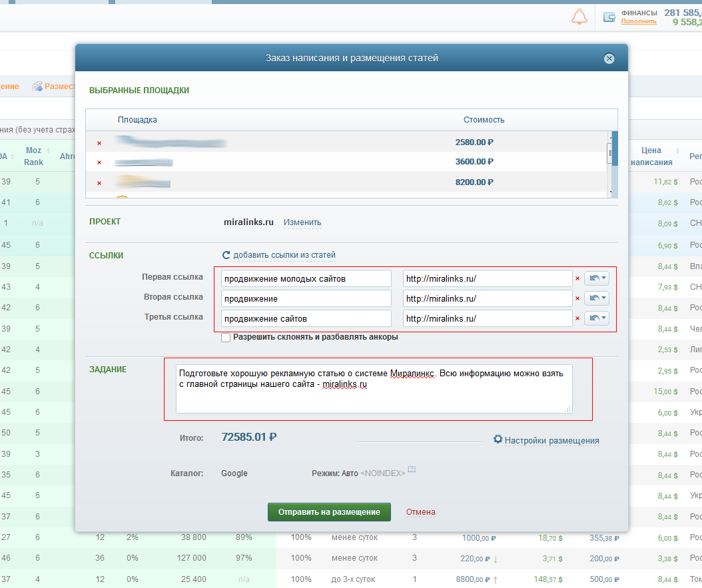This screenshot has height=588, width=702.
Task: Open third link undo arrow dropdown
Action: [x=597, y=318]
